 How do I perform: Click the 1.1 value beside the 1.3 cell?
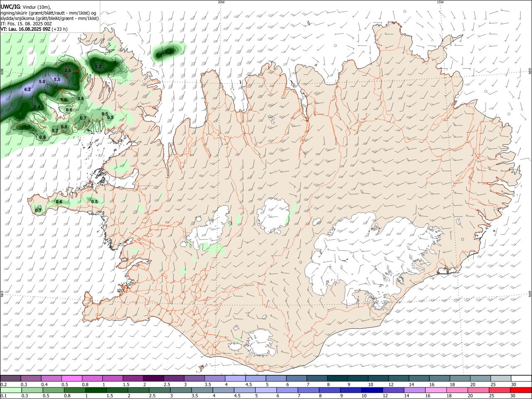(x=159, y=55)
